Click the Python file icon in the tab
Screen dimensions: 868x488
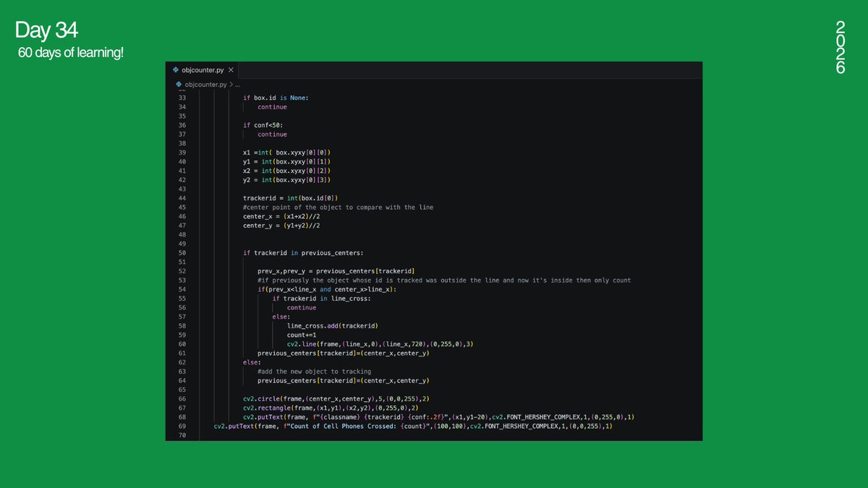coord(176,70)
